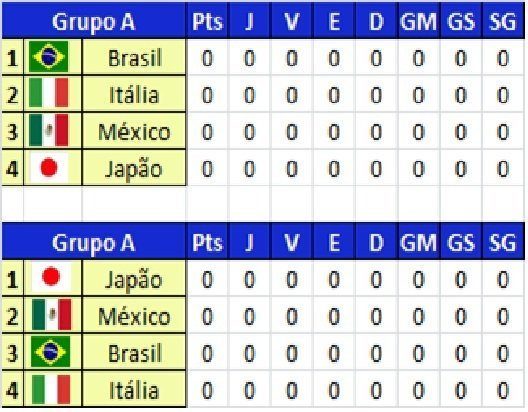
Task: Click the Japan flag in the bottom table
Action: (x=51, y=277)
